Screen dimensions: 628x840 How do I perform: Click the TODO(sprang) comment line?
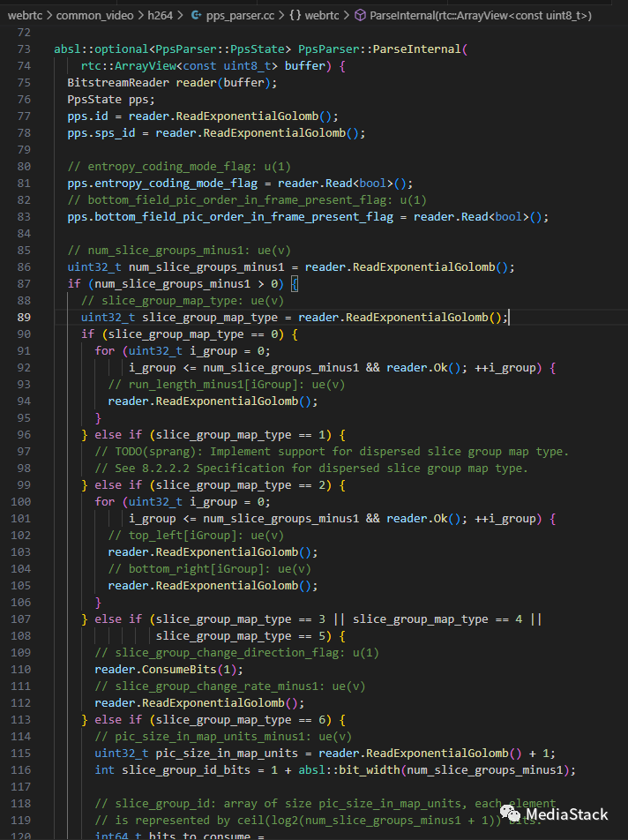[x=331, y=451]
